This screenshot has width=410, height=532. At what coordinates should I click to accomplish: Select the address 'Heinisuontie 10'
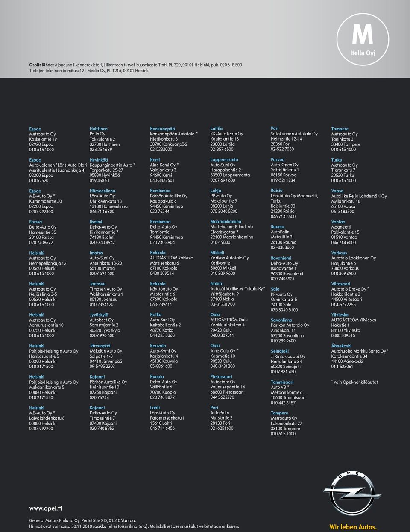[105, 387]
